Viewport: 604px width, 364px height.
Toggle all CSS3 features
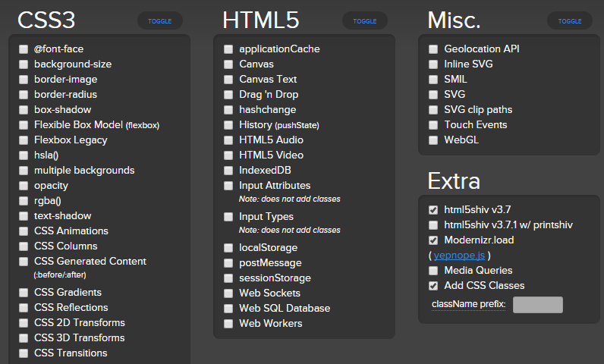pos(160,21)
